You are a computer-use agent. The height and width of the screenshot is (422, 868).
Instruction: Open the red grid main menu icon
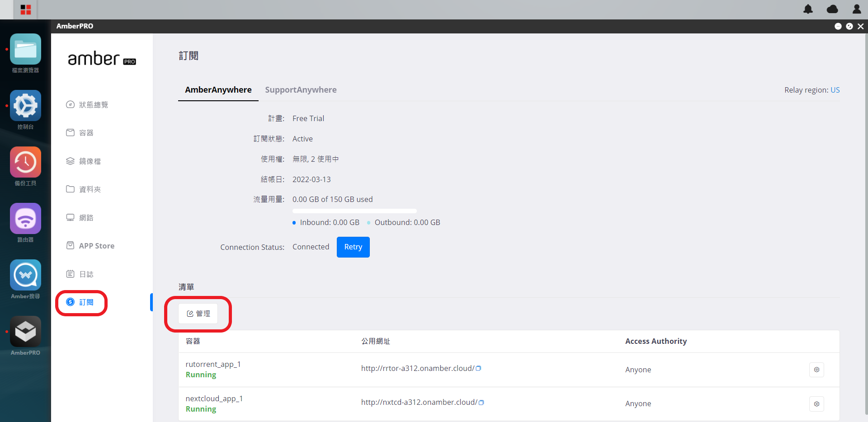(26, 9)
